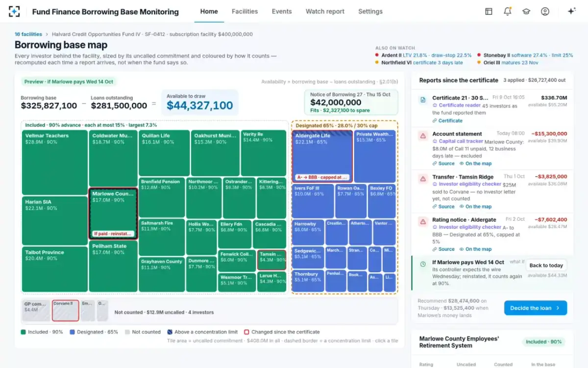Click the Included 90% badge for Marlowe County
This screenshot has width=588, height=368.
[x=543, y=342]
